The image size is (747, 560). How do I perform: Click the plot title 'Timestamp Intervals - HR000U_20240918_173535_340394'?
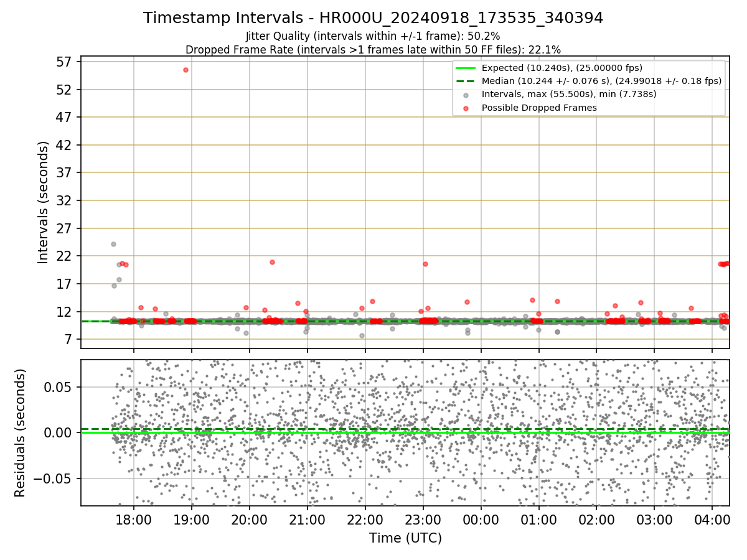(373, 18)
